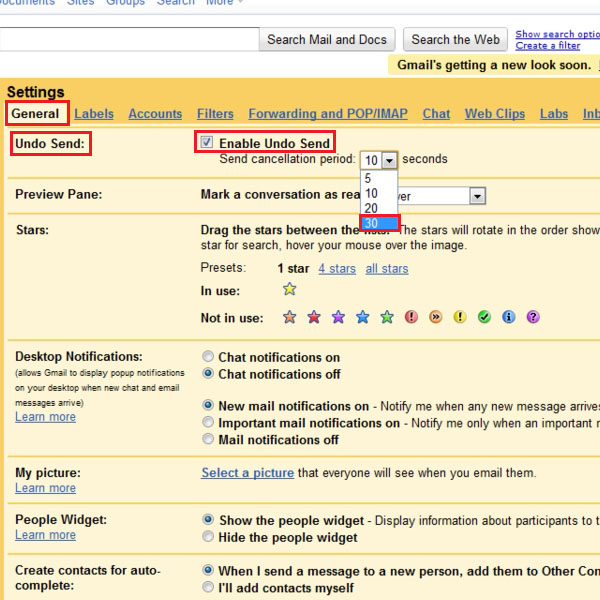
Task: Choose 30 seconds from the list
Action: click(x=379, y=223)
